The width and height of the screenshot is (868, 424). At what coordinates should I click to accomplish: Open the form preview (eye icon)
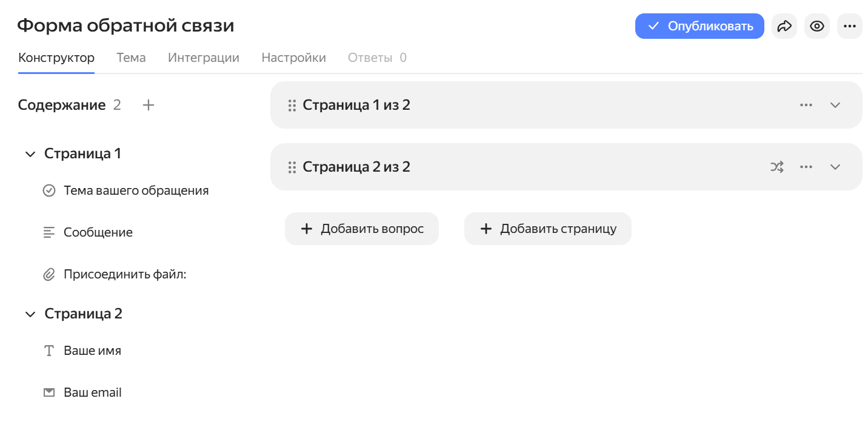(816, 26)
